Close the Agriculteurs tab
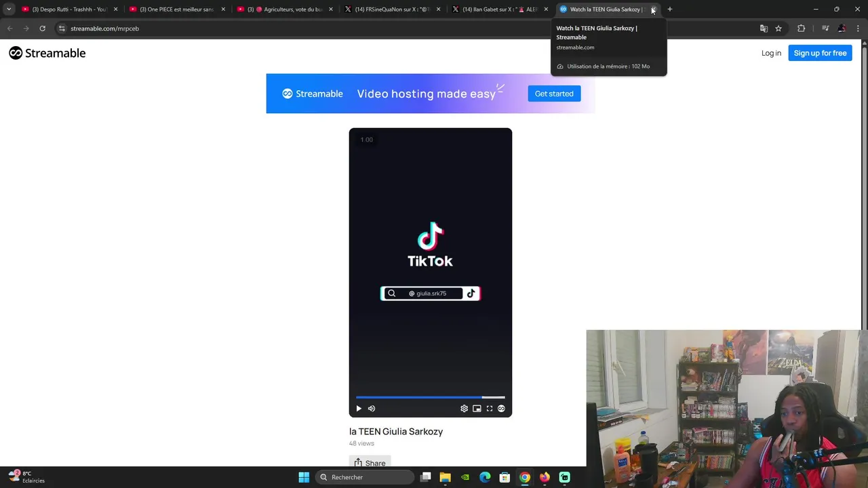 click(331, 9)
